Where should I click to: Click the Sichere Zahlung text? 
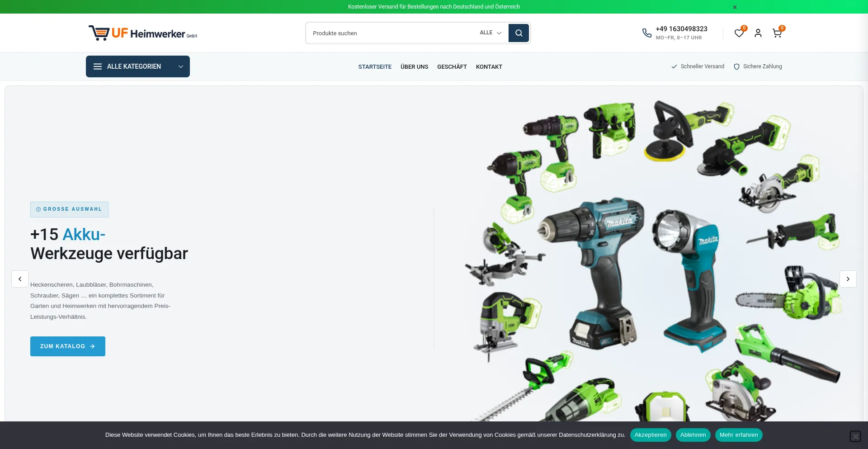[762, 66]
